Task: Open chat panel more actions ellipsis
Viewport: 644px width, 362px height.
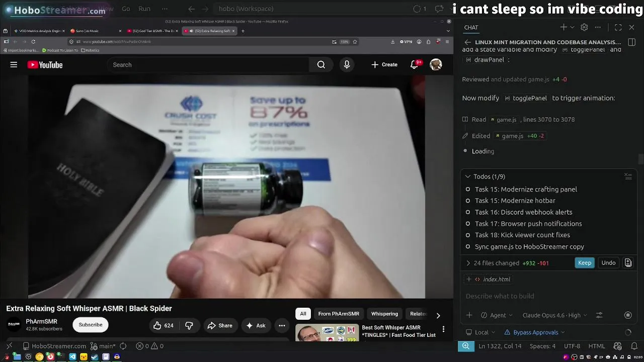Action: click(x=598, y=27)
